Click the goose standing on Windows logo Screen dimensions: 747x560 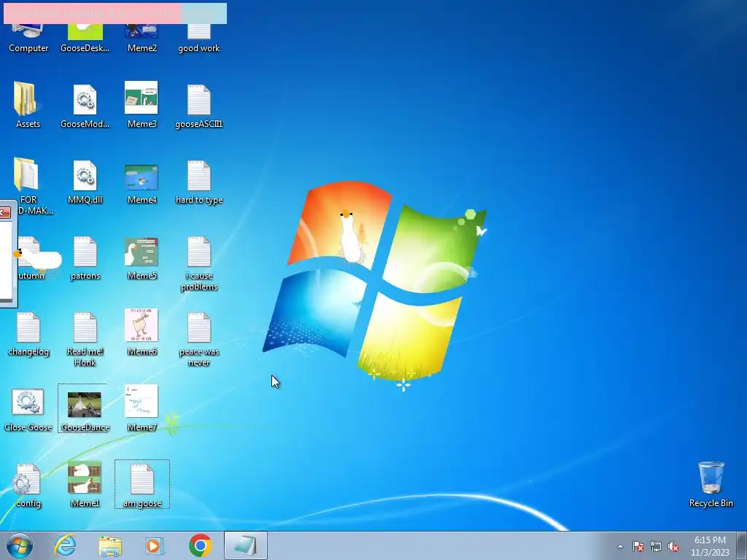350,236
